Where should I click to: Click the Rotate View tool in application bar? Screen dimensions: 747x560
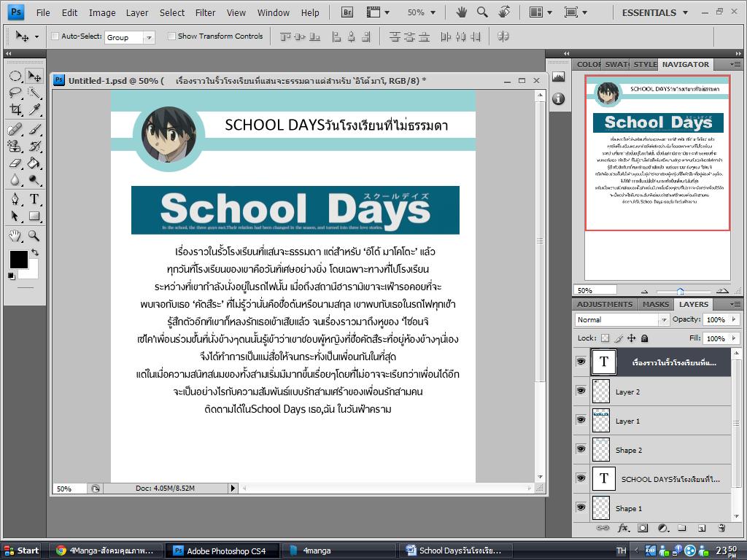504,12
